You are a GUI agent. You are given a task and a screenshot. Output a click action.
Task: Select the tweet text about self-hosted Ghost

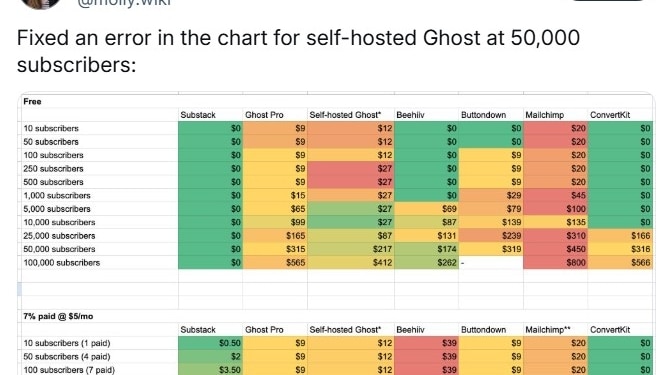point(298,51)
